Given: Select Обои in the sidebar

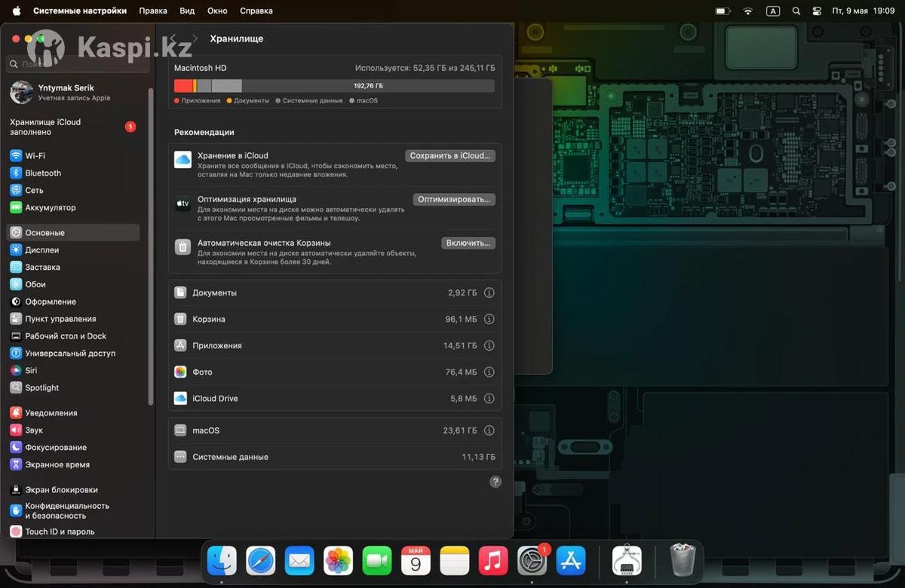Looking at the screenshot, I should [73, 285].
